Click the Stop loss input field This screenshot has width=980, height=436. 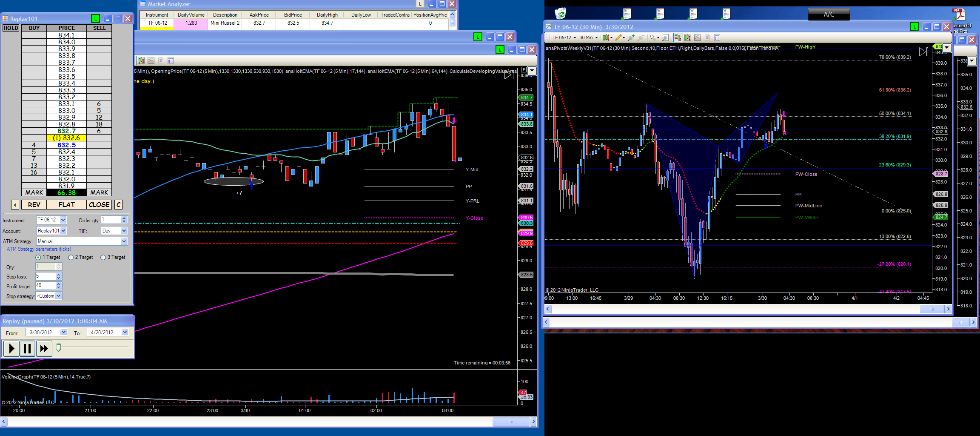pos(46,276)
